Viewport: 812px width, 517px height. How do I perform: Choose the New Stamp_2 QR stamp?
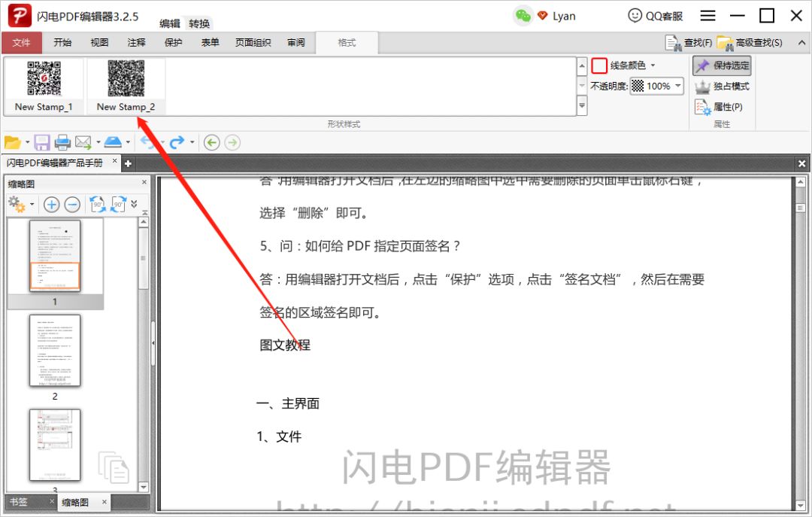pyautogui.click(x=126, y=86)
